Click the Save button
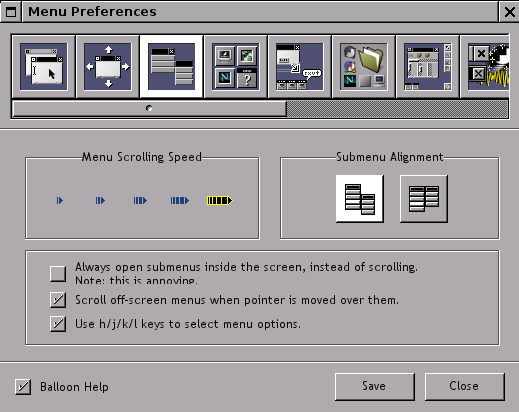The image size is (519, 412). coord(375,387)
